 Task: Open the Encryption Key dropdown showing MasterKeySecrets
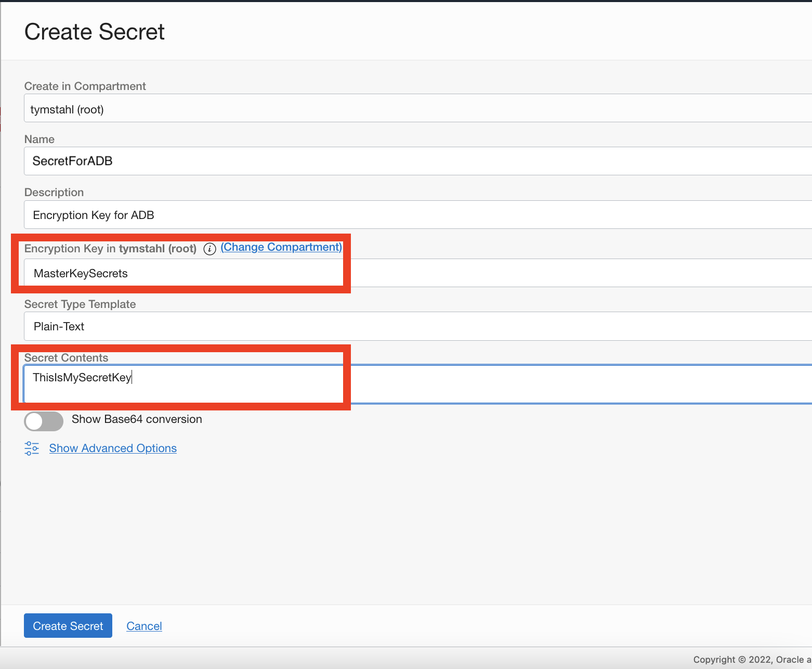click(x=183, y=273)
